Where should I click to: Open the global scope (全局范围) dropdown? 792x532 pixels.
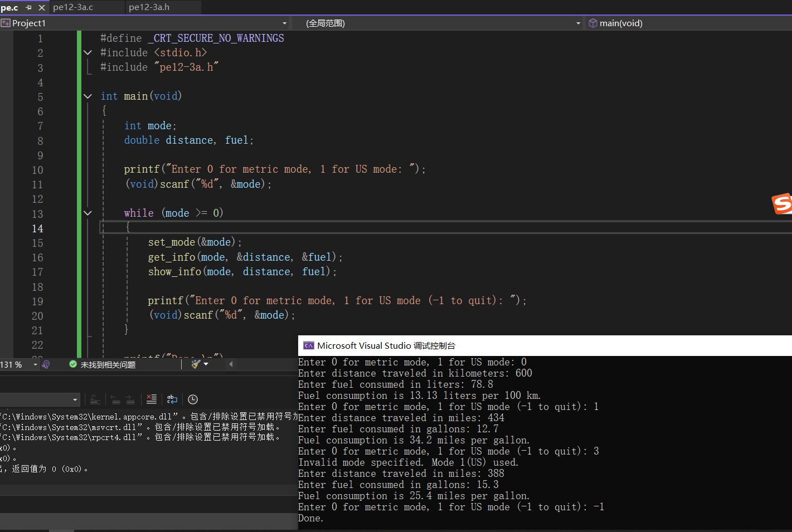577,23
